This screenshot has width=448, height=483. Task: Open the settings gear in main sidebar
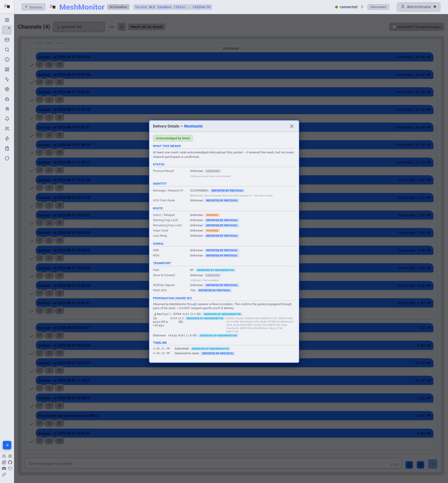point(7,89)
